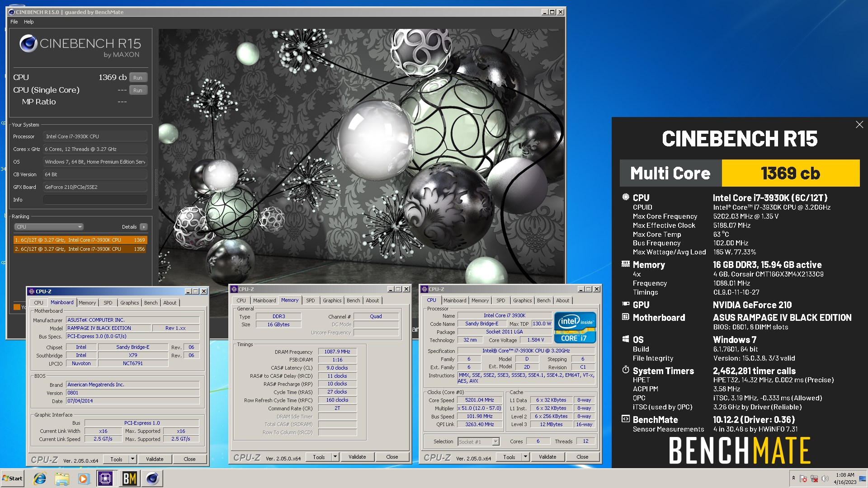
Task: Expand the Tools dropdown arrow in the Memory CPU-Z window
Action: click(x=335, y=457)
